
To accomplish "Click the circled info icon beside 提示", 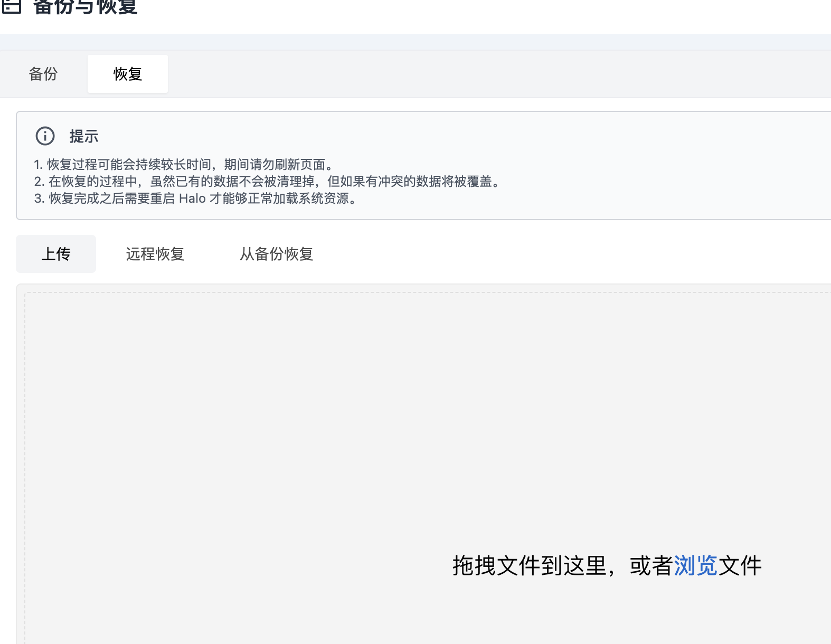I will pyautogui.click(x=45, y=136).
